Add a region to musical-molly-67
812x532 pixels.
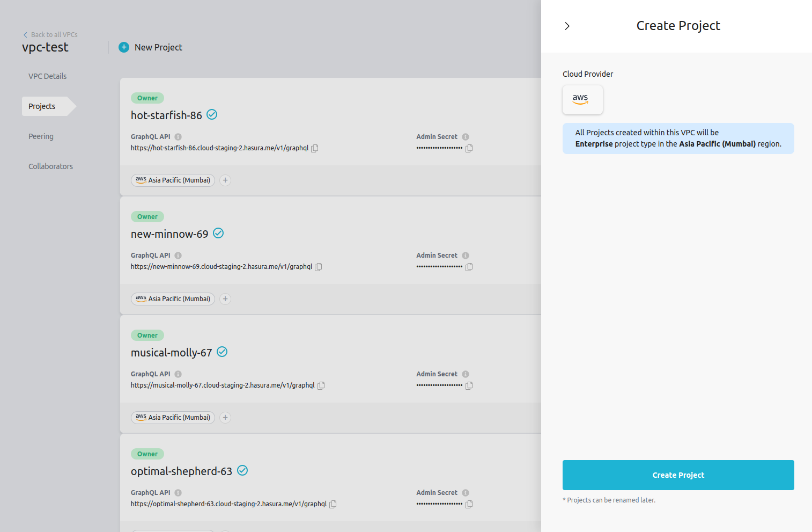point(225,417)
